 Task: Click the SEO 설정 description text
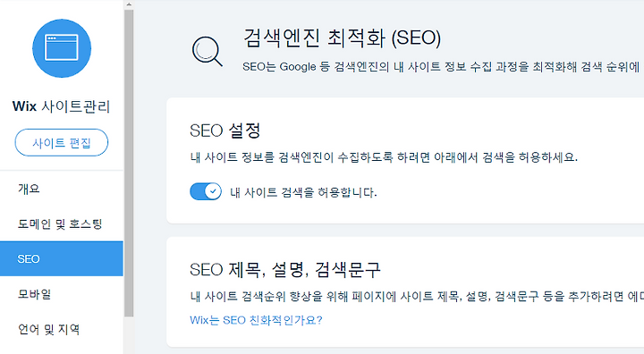click(x=384, y=157)
